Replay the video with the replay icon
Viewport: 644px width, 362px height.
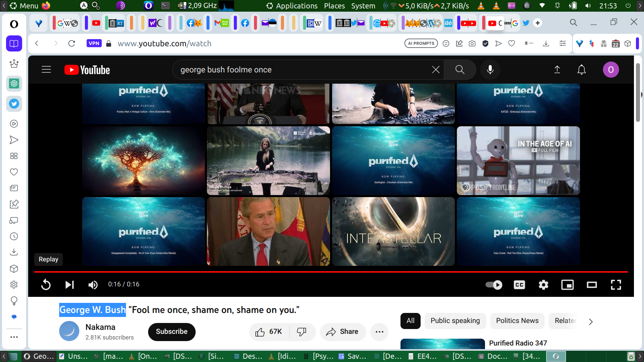pos(46,285)
